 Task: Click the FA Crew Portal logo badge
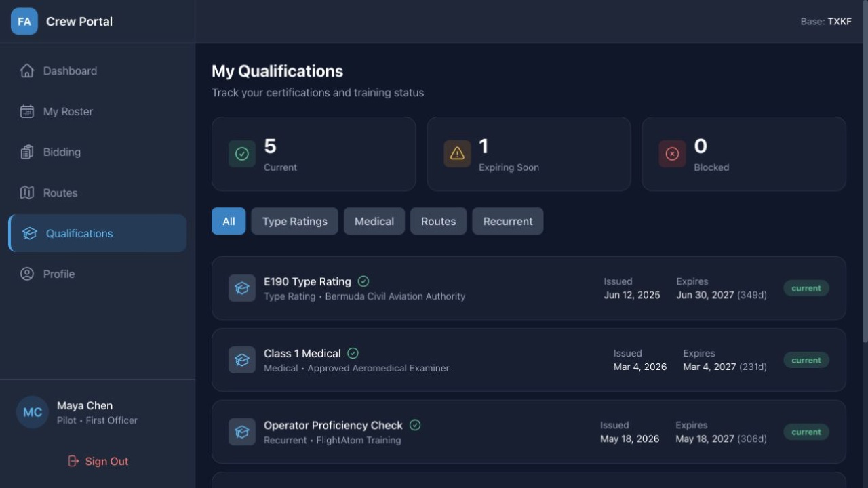tap(24, 22)
